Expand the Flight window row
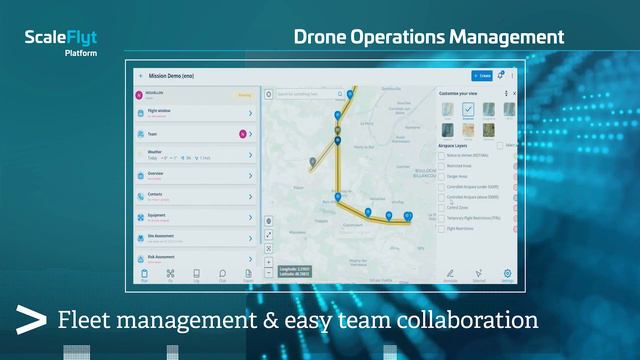Image resolution: width=640 pixels, height=360 pixels. [196, 113]
